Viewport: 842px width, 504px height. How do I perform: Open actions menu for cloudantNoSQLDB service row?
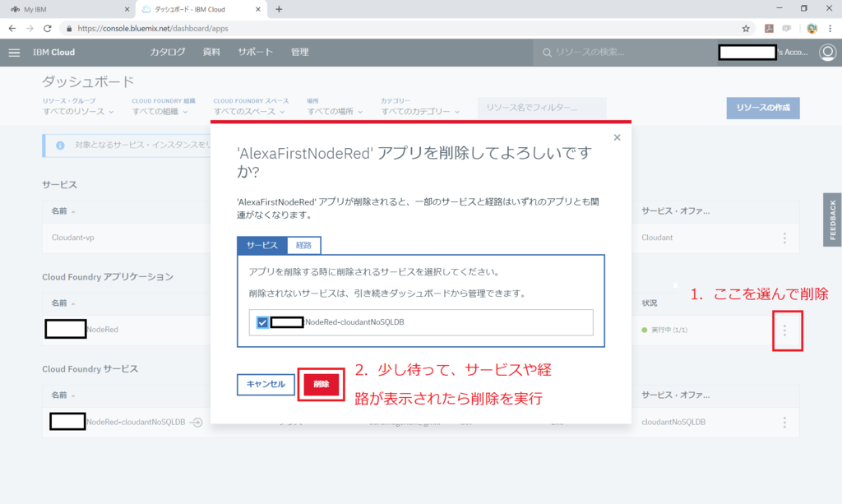coord(784,423)
